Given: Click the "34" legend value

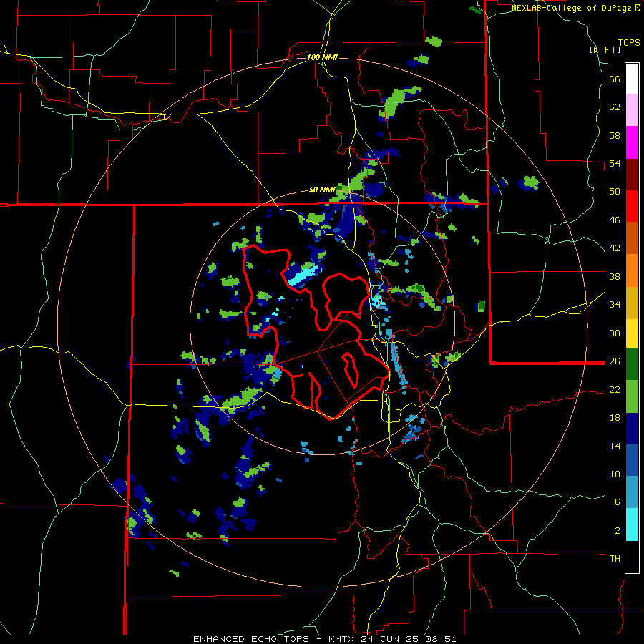Looking at the screenshot, I should pyautogui.click(x=615, y=304).
